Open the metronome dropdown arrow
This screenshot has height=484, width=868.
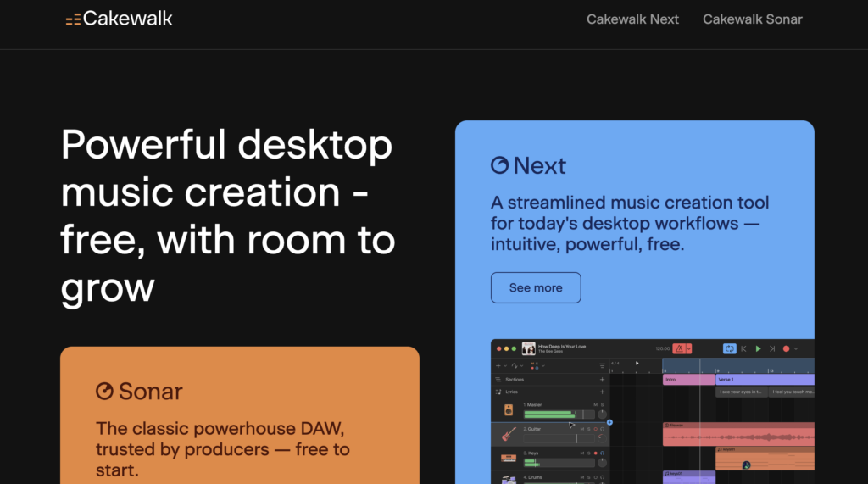pos(690,348)
